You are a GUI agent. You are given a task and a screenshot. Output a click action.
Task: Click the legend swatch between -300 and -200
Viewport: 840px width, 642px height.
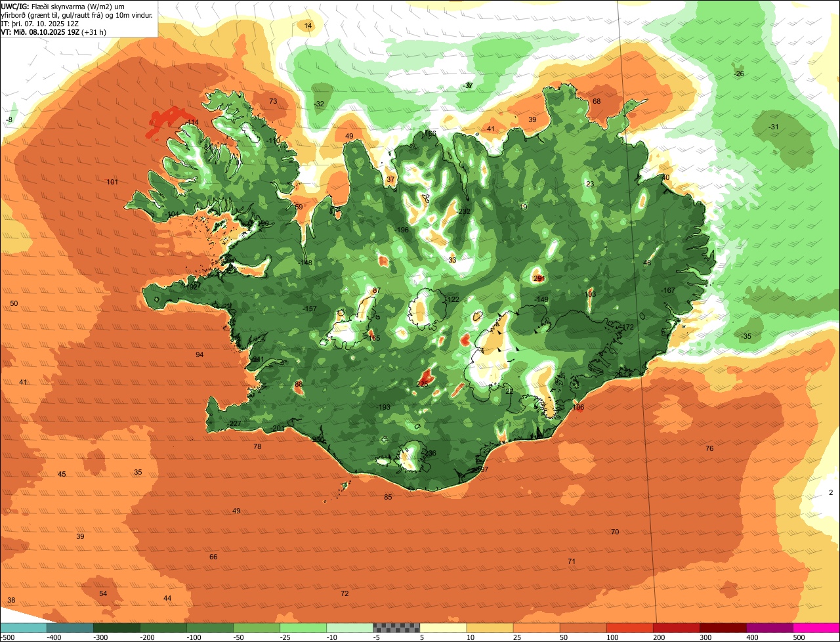tap(117, 628)
